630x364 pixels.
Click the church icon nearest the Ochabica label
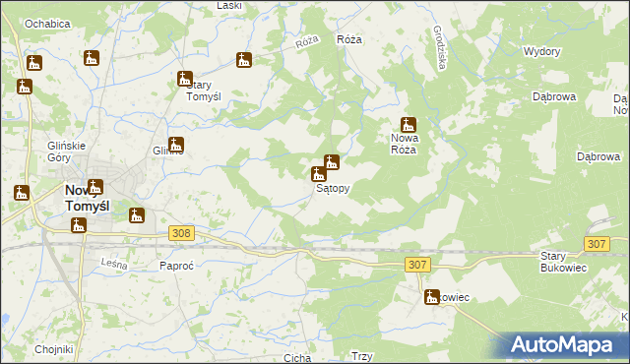pyautogui.click(x=34, y=63)
